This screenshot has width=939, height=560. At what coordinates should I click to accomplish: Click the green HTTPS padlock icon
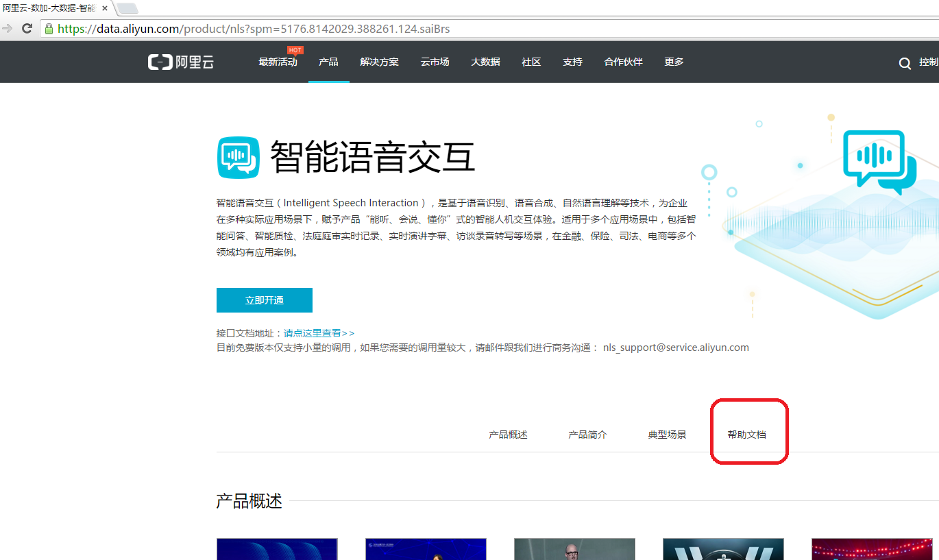click(49, 29)
